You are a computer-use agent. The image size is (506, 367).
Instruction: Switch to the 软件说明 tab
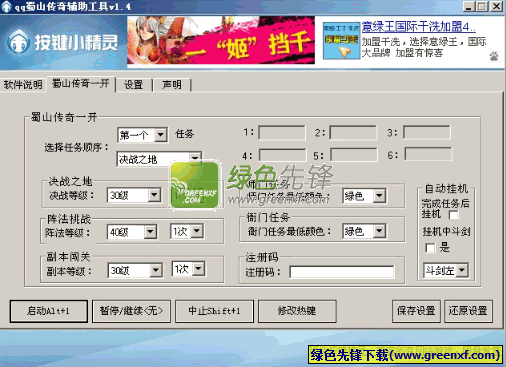[23, 85]
